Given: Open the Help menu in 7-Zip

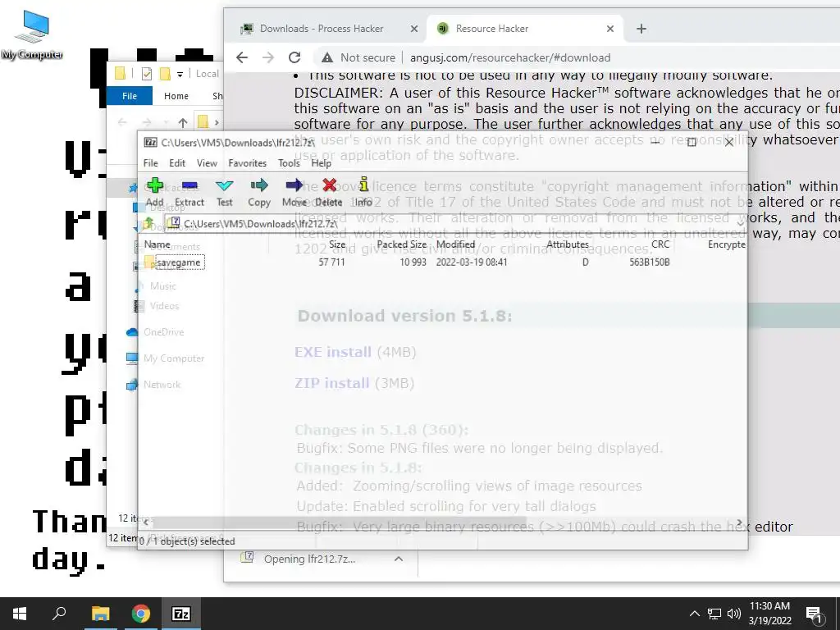Looking at the screenshot, I should coord(322,163).
